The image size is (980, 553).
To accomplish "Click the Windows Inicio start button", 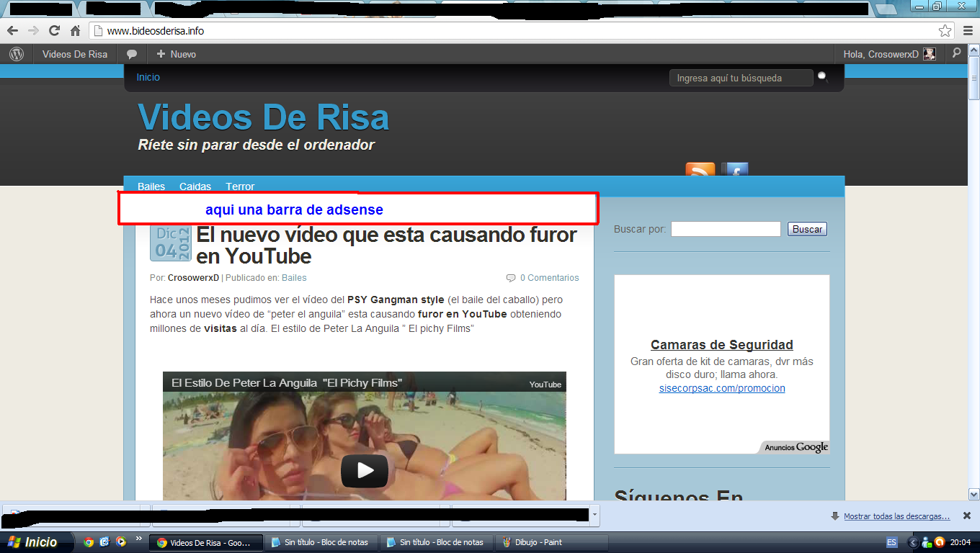I will [x=37, y=542].
